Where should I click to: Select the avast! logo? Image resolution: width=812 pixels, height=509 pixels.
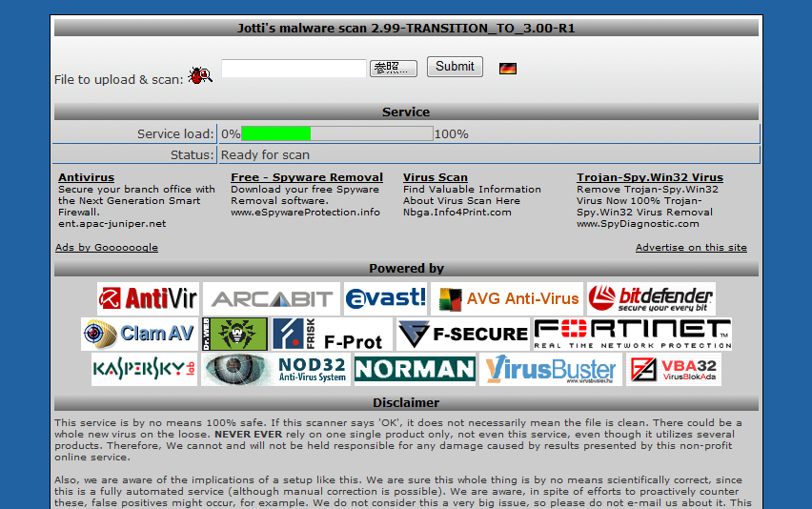[385, 298]
